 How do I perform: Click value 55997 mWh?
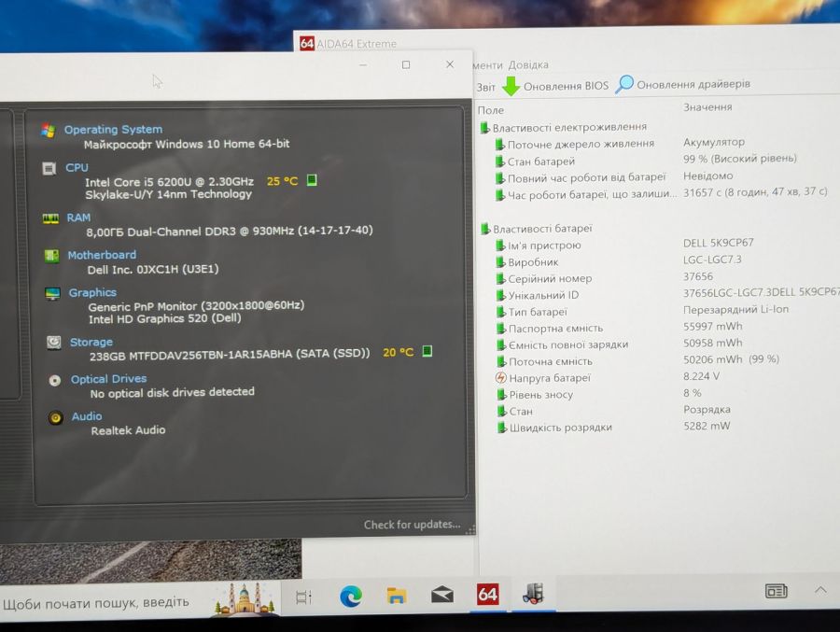tap(712, 326)
